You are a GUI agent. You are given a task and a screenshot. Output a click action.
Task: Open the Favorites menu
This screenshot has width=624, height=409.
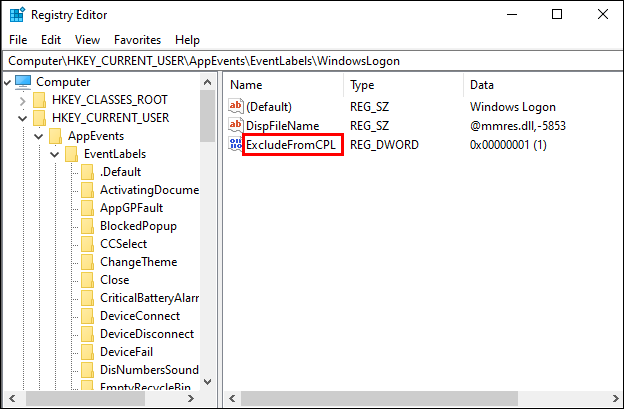(137, 40)
